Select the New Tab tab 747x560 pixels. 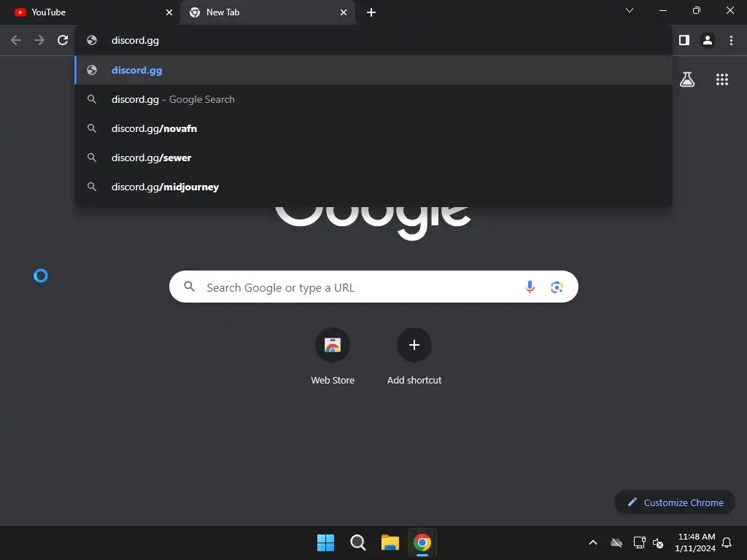tap(268, 12)
